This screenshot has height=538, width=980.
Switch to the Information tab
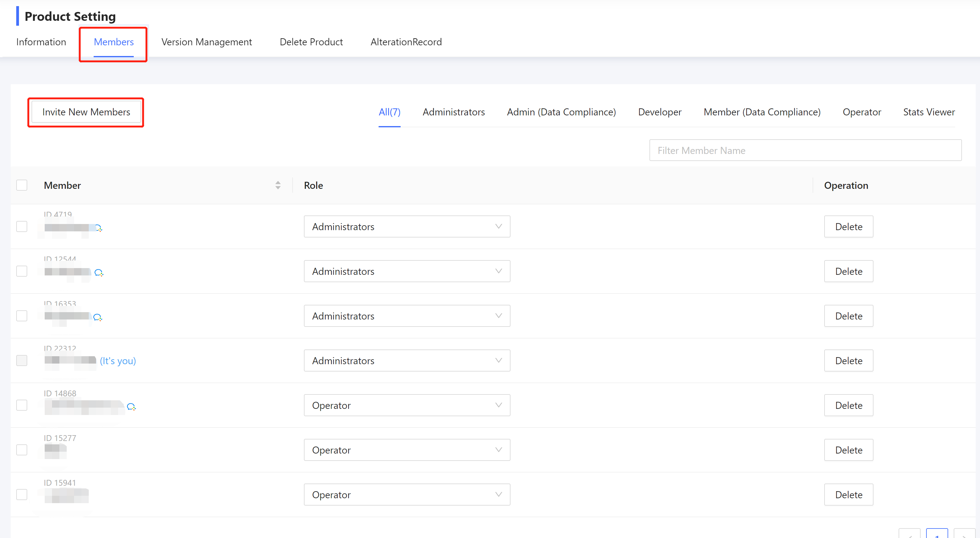(x=41, y=42)
